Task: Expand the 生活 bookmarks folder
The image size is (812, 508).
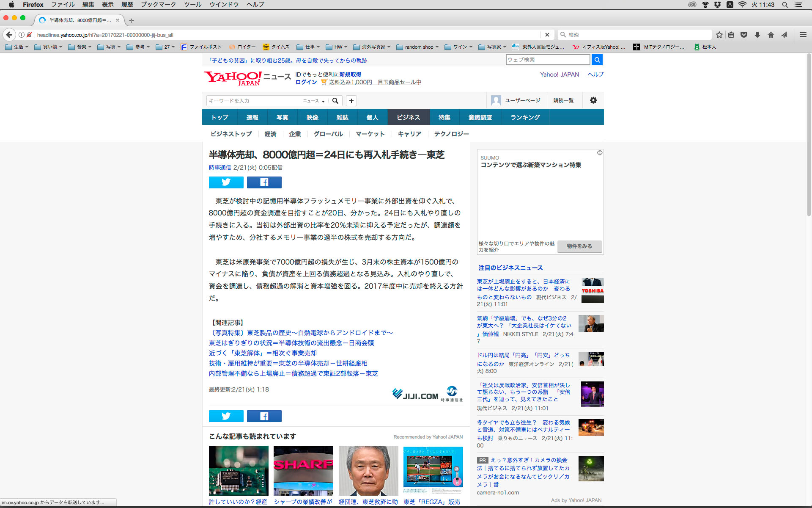Action: (x=17, y=47)
